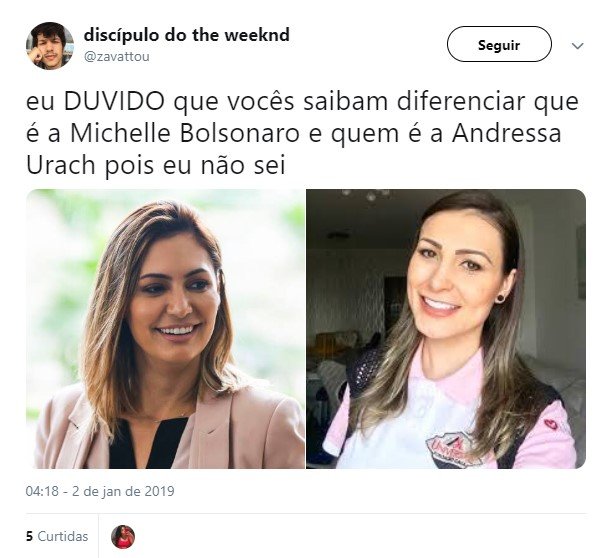Click the @zavattou username handle
Viewport: 612px width, 558px height.
(x=117, y=57)
